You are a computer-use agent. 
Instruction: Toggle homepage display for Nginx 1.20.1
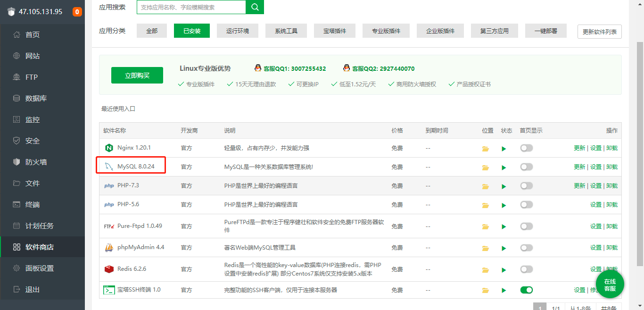coord(527,148)
